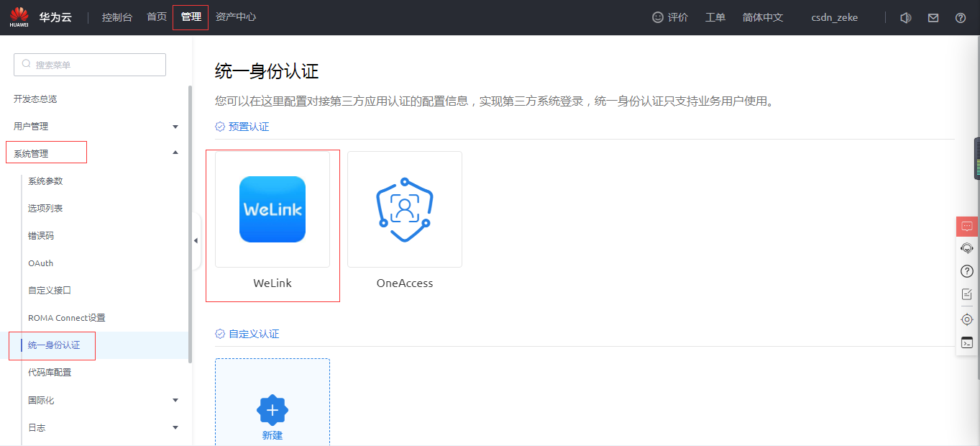The width and height of the screenshot is (980, 446).
Task: Open 开发态总览 in the sidebar
Action: click(35, 99)
